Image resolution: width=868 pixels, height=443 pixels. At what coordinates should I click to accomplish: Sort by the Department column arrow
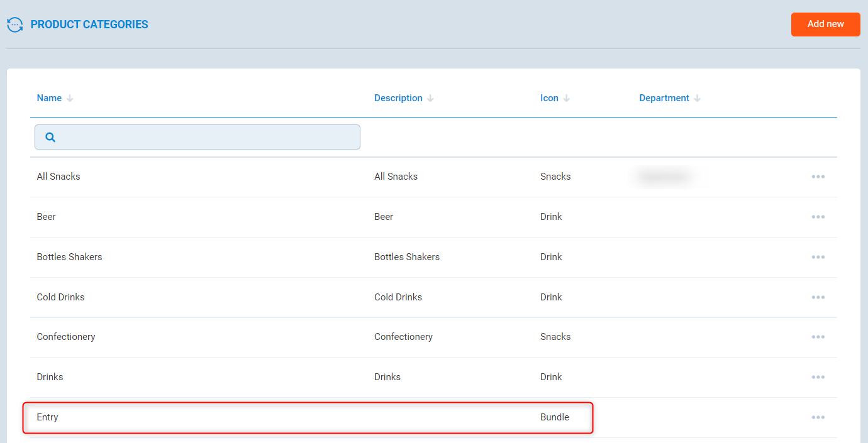pos(697,99)
